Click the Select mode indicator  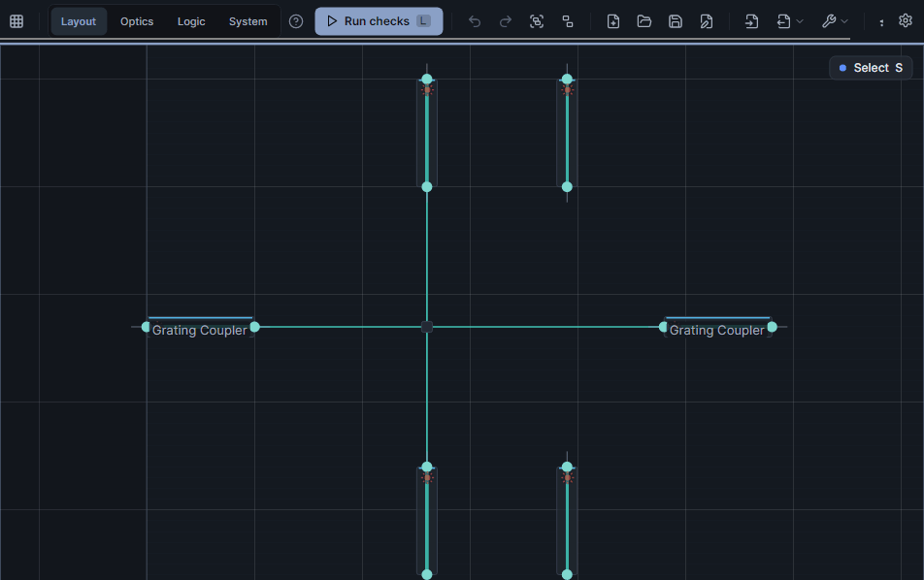(871, 68)
